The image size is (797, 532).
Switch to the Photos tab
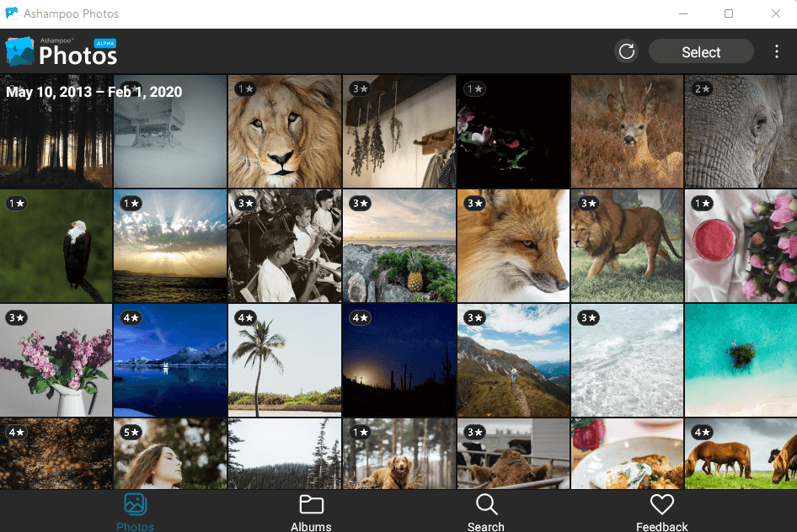(x=135, y=512)
